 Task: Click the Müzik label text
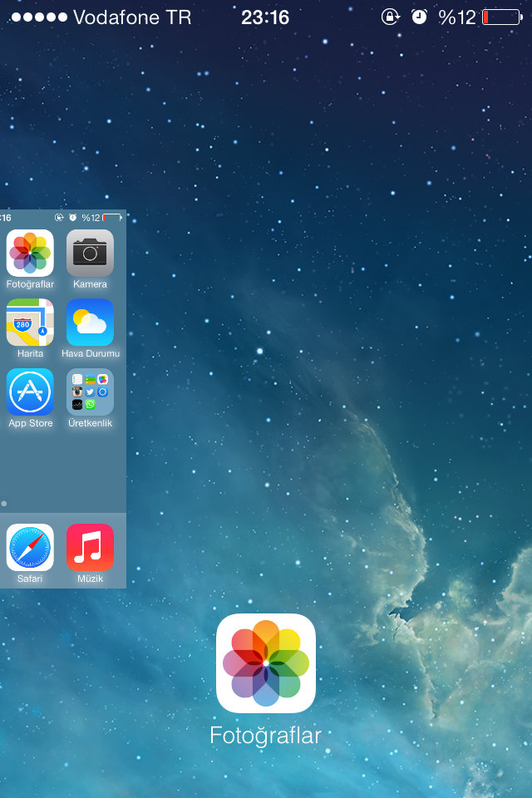click(90, 579)
